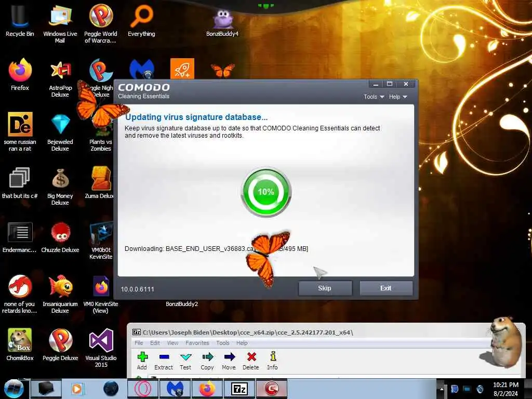Launch Peggle World of Warcraft shortcut
Viewport: 532px width, 399px height.
[100, 23]
